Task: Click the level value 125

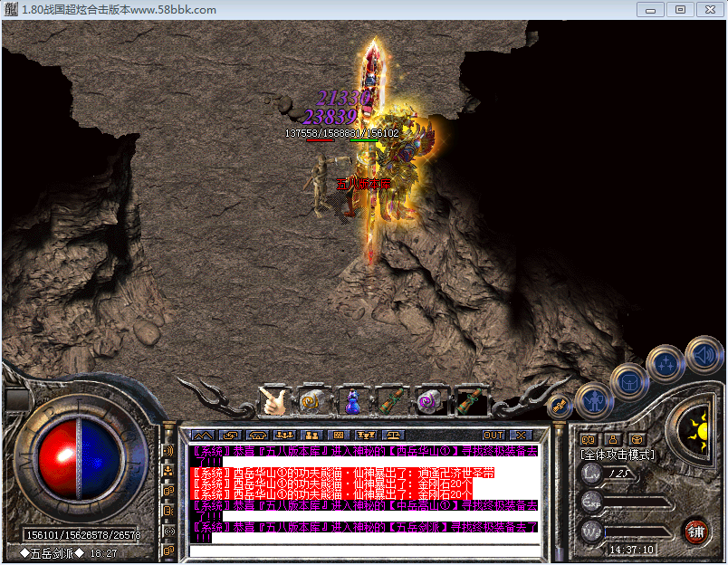Action: [x=619, y=473]
